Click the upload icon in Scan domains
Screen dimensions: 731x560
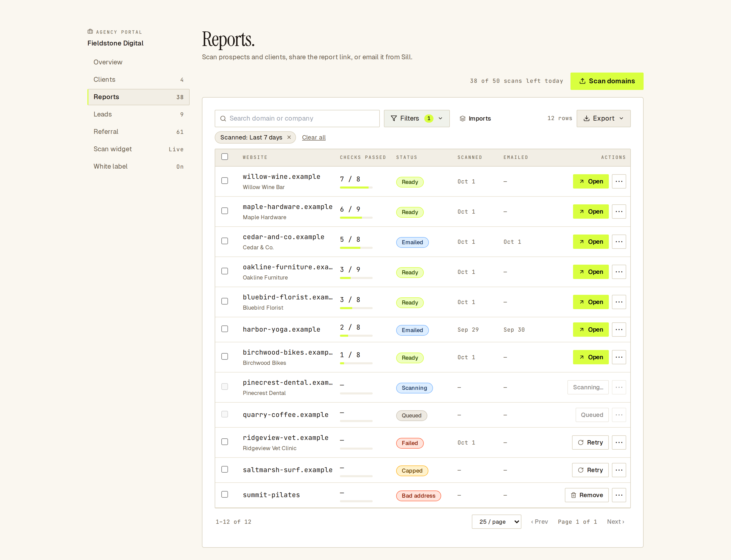(x=582, y=81)
